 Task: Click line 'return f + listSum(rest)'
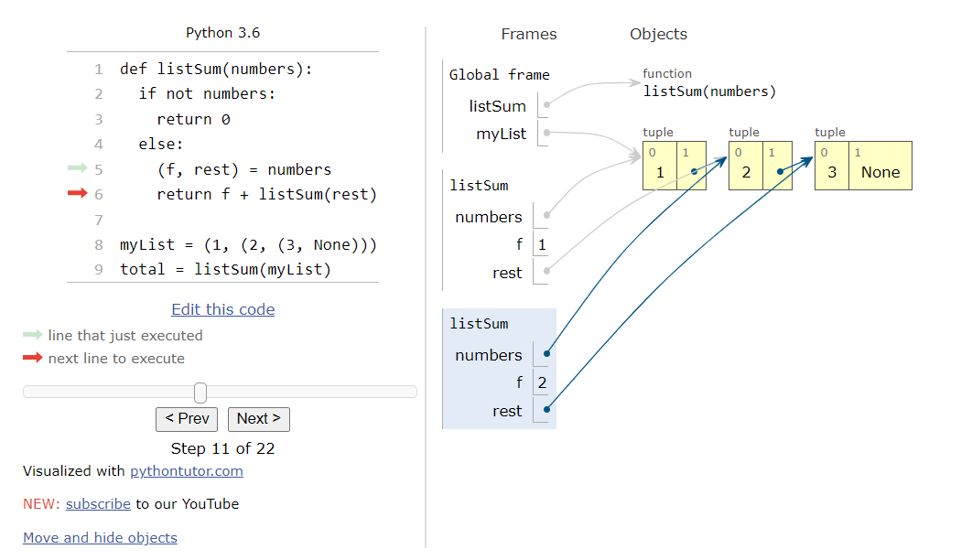click(266, 195)
